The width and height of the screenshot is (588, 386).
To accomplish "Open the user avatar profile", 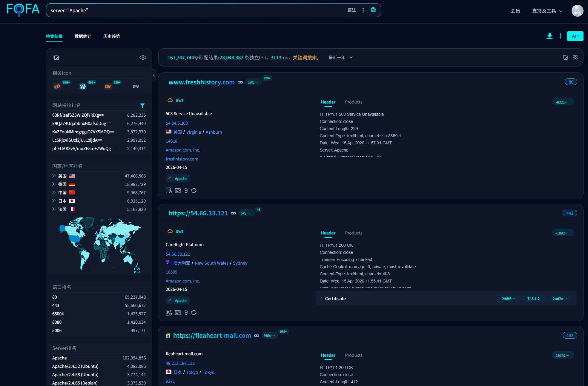I will (577, 11).
